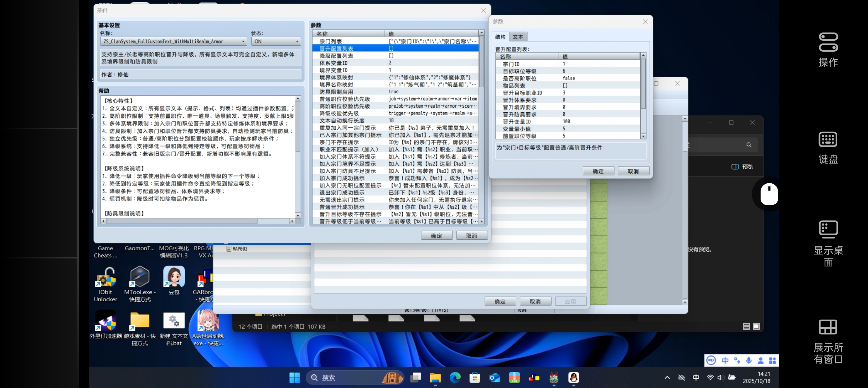
Task: Switch explorer to details view icon
Action: pyautogui.click(x=746, y=326)
